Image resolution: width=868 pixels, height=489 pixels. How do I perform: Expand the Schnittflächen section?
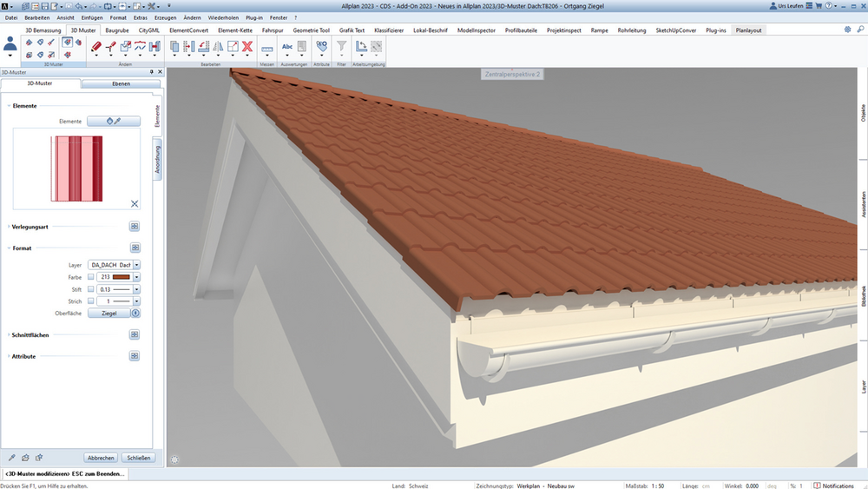pyautogui.click(x=30, y=335)
